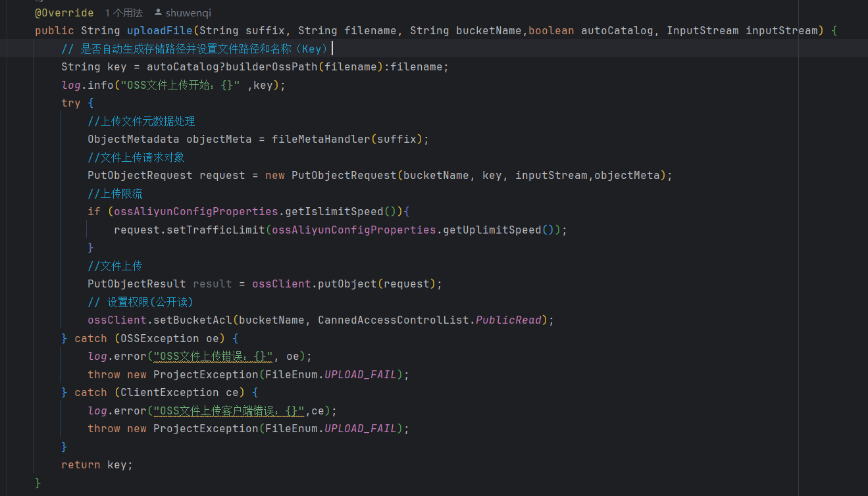Click the underlined string "OSS文件上传错误：{}"
The height and width of the screenshot is (496, 868).
click(209, 356)
